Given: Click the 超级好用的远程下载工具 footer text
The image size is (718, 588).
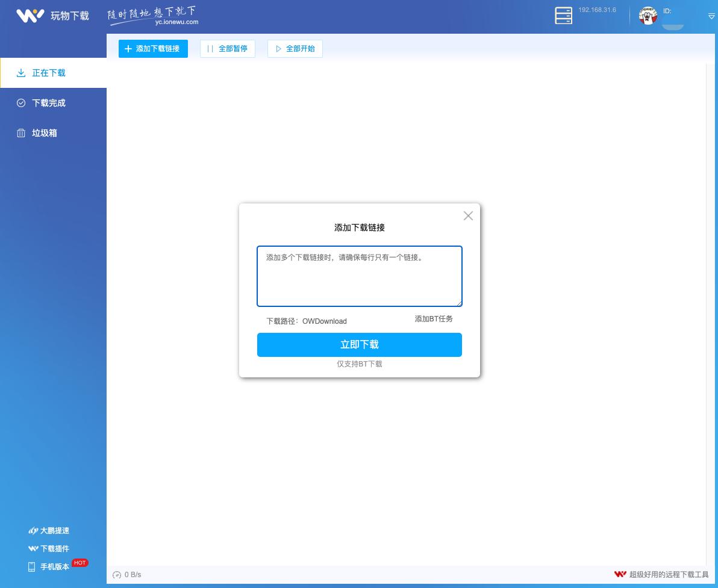Looking at the screenshot, I should pyautogui.click(x=669, y=574).
